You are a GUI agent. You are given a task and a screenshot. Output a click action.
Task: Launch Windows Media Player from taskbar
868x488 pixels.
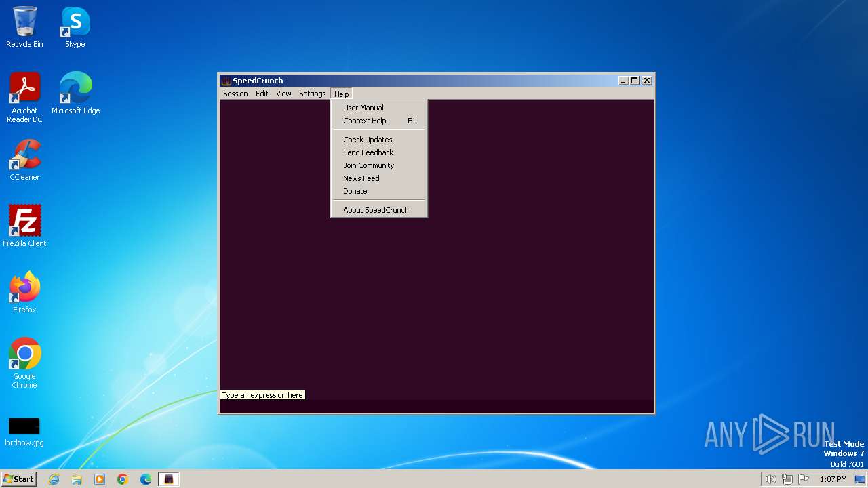[100, 479]
